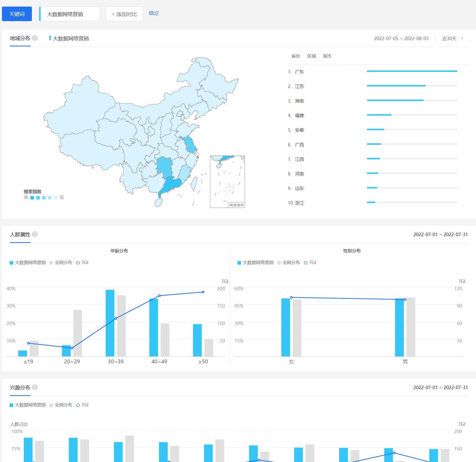The height and width of the screenshot is (462, 476).
Task: Click the darkest search-index legend swatch
Action: coord(32,197)
